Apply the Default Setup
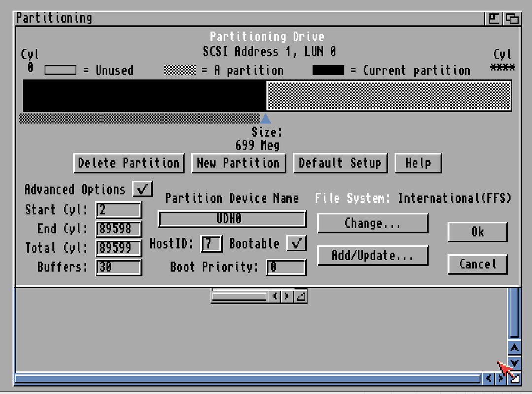Screen dimensions: 532x394 coord(340,163)
